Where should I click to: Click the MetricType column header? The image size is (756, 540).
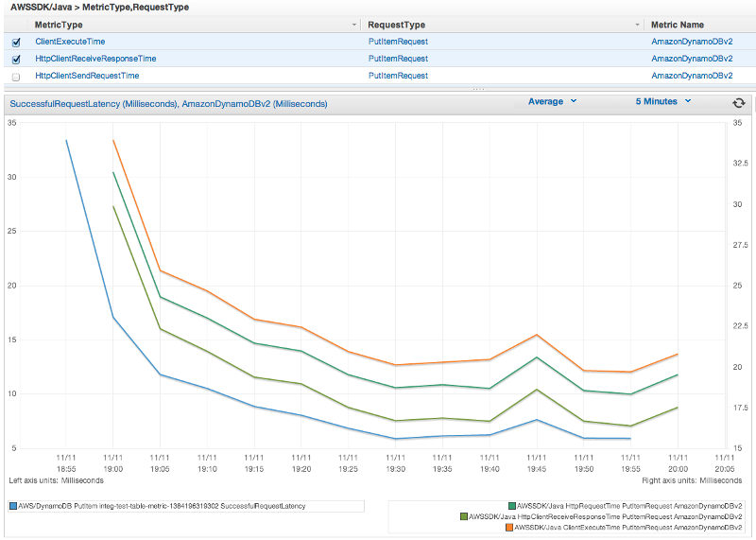[59, 25]
